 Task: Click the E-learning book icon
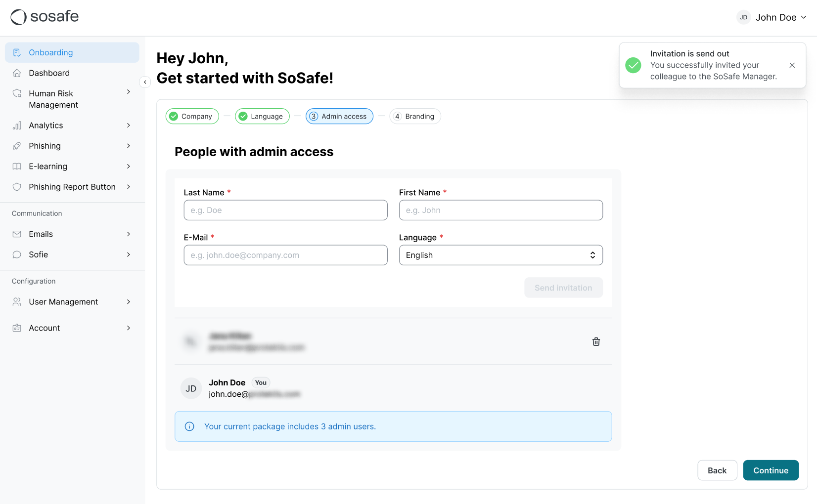coord(17,167)
